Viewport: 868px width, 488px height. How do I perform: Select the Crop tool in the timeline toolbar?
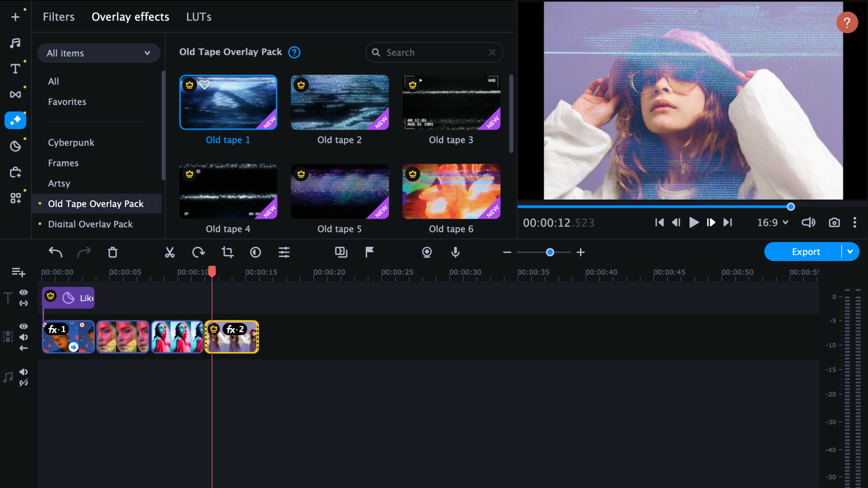(227, 252)
